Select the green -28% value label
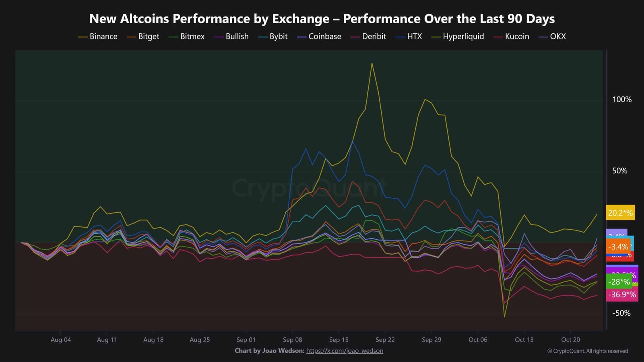 coord(619,282)
